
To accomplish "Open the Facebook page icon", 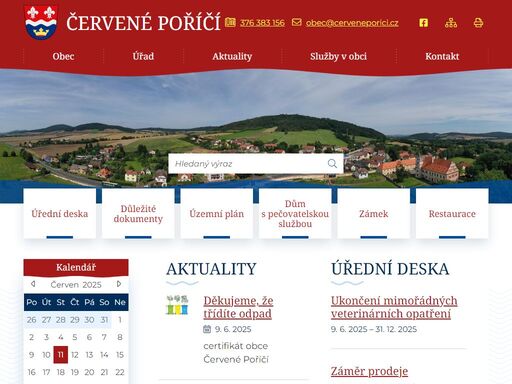I will click(x=423, y=23).
